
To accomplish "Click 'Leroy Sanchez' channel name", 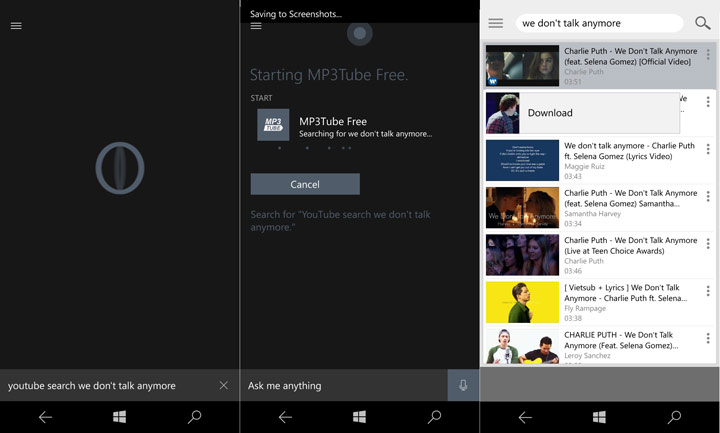I will [x=587, y=355].
